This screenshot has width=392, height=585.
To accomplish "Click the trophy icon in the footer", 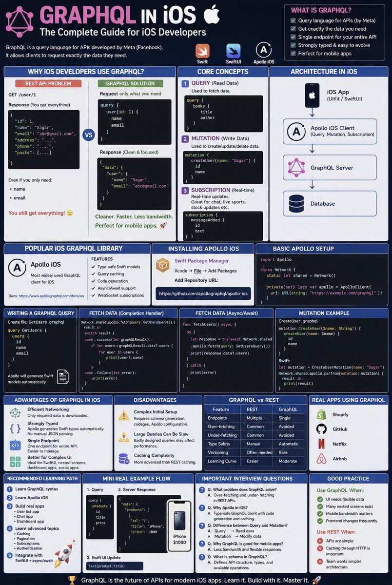I will (x=73, y=579).
